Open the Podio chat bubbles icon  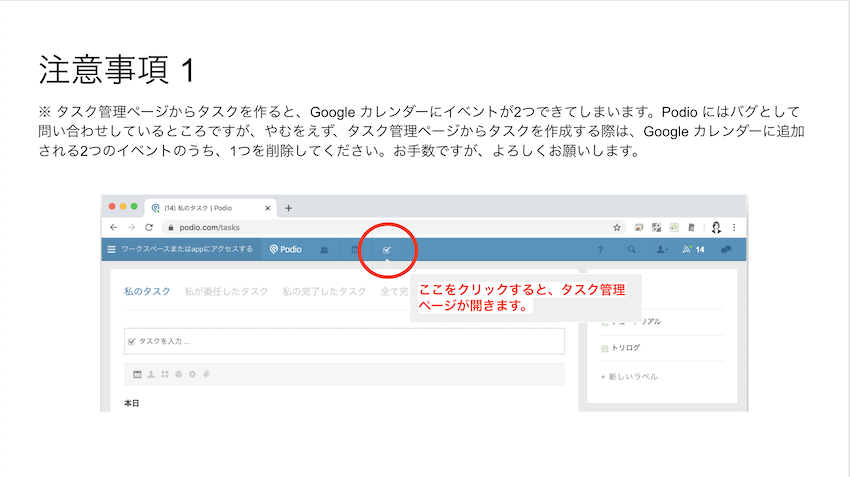(x=726, y=250)
